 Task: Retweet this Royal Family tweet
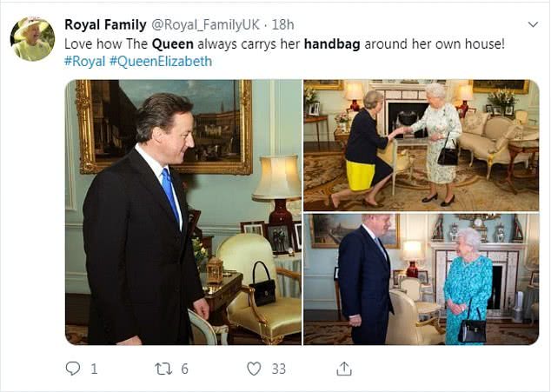[163, 369]
